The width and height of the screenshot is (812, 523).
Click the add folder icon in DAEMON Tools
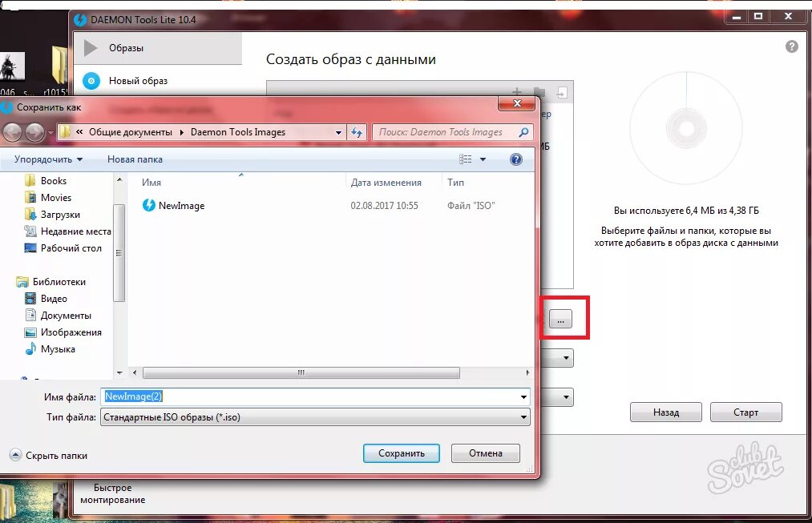539,91
